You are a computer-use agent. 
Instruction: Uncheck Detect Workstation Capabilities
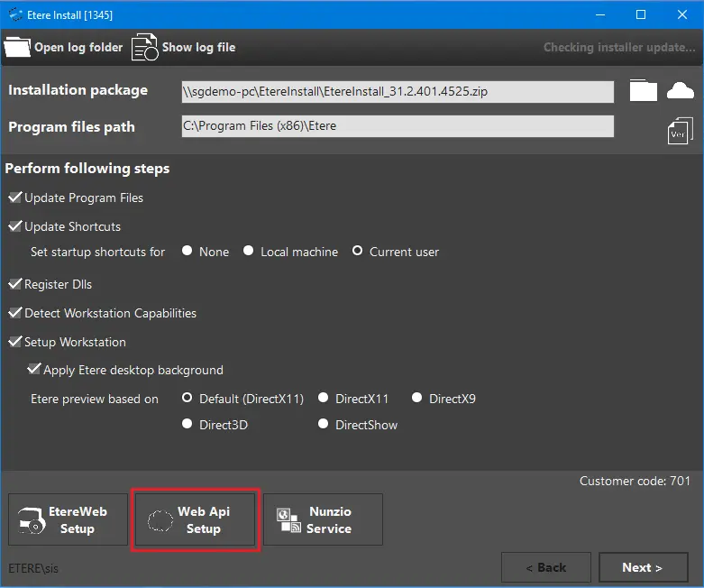click(x=15, y=313)
